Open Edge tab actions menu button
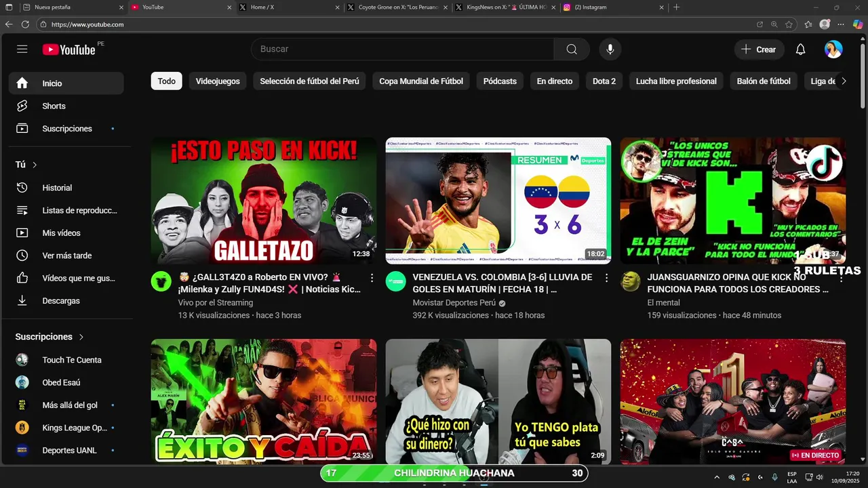Image resolution: width=868 pixels, height=488 pixels. (9, 7)
